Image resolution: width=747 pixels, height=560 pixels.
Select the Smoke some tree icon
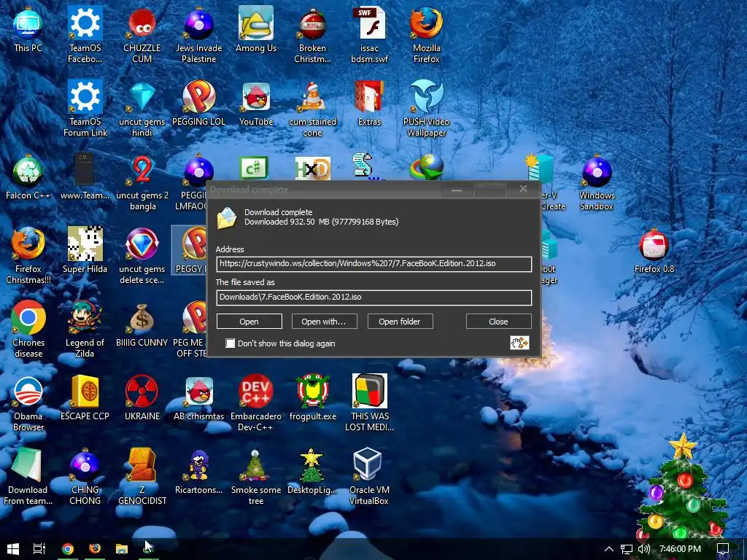[256, 477]
